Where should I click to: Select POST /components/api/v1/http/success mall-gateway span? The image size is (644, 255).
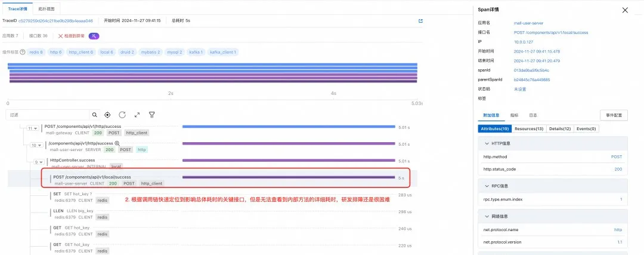point(83,126)
